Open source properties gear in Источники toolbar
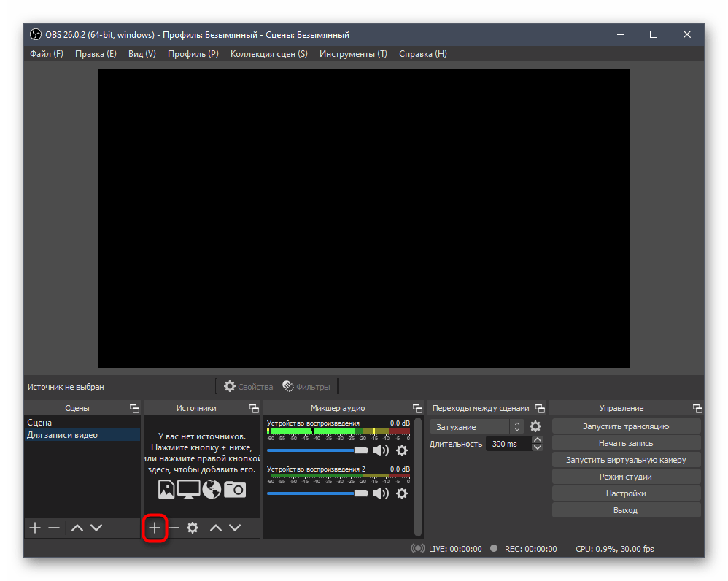Screen dimensions: 728x581 (193, 528)
